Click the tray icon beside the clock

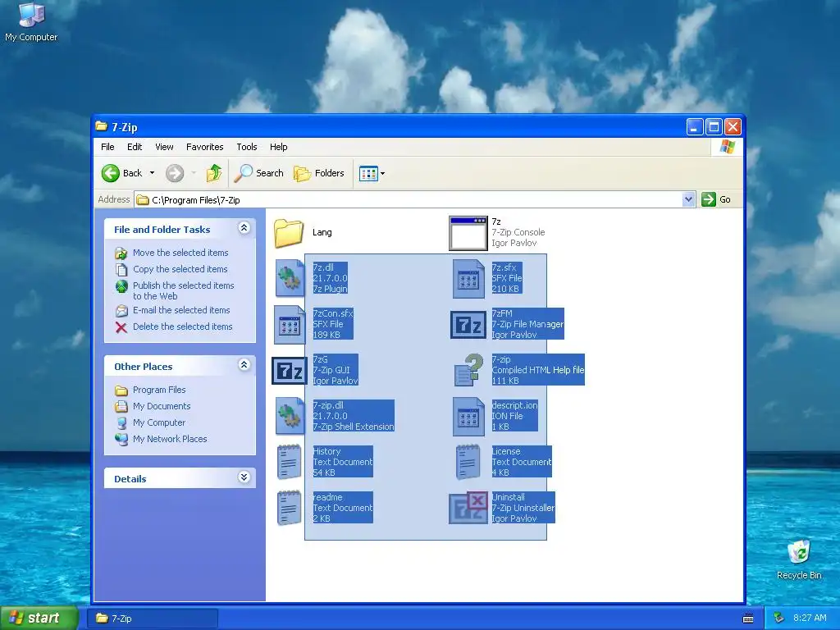pos(779,618)
